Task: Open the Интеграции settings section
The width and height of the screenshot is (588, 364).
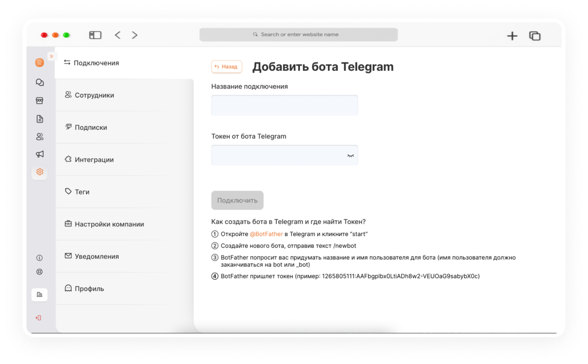Action: [124, 160]
